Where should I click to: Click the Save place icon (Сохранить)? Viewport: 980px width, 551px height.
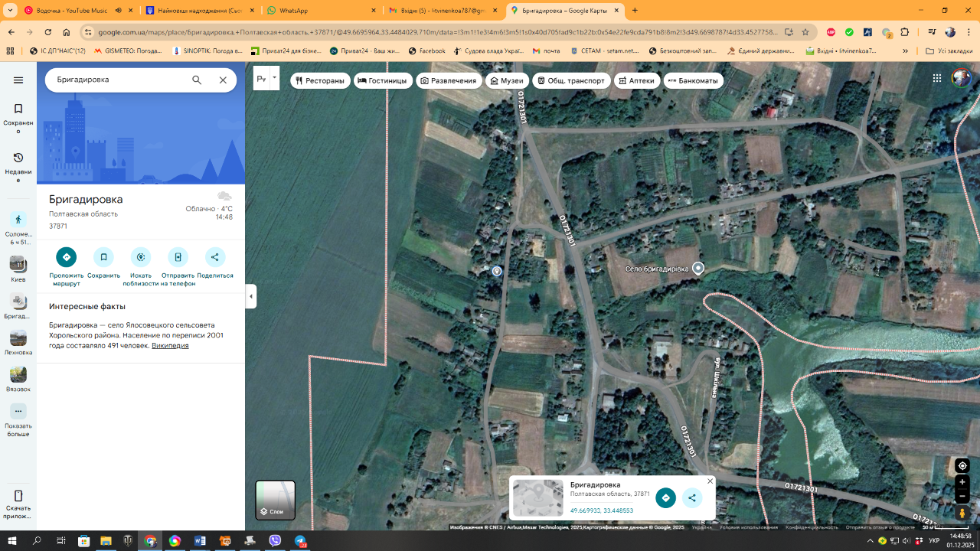tap(103, 257)
